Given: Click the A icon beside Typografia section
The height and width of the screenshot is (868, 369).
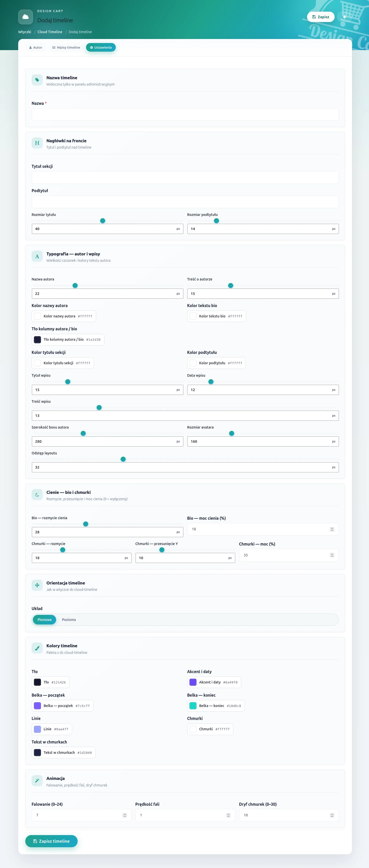Looking at the screenshot, I should tap(37, 256).
